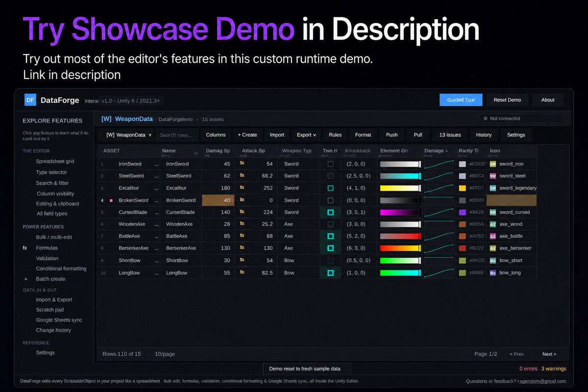Click the fx icon in BerserkerAxe row

[242, 248]
